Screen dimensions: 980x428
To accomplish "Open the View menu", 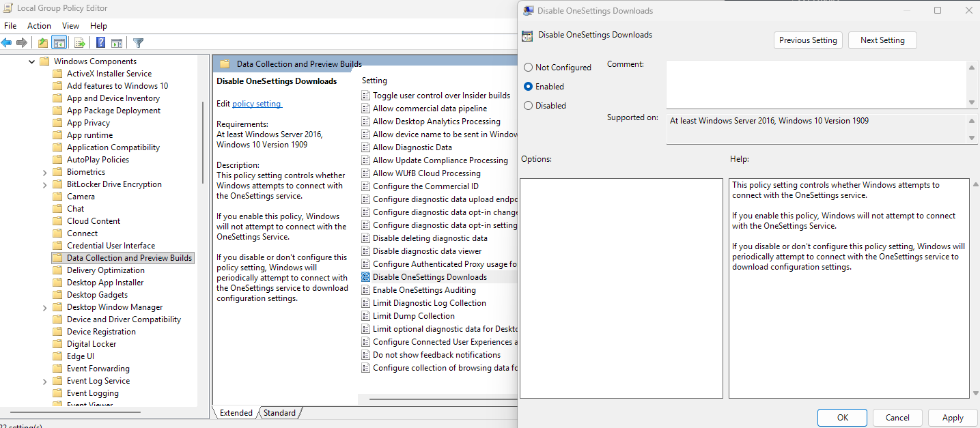I will (x=71, y=26).
